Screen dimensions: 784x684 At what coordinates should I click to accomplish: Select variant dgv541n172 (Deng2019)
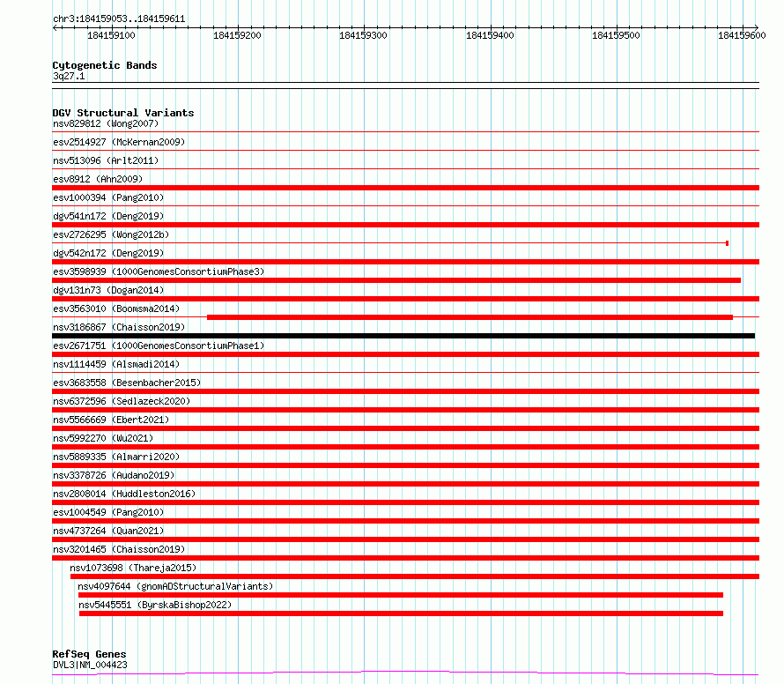[108, 216]
